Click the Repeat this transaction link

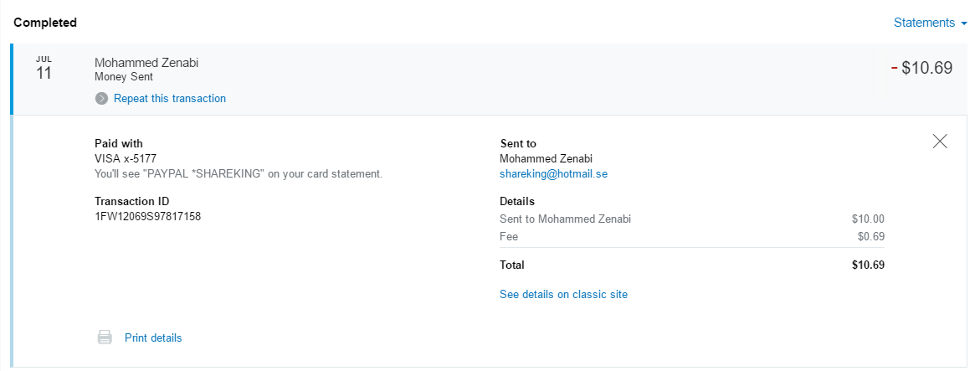[170, 98]
